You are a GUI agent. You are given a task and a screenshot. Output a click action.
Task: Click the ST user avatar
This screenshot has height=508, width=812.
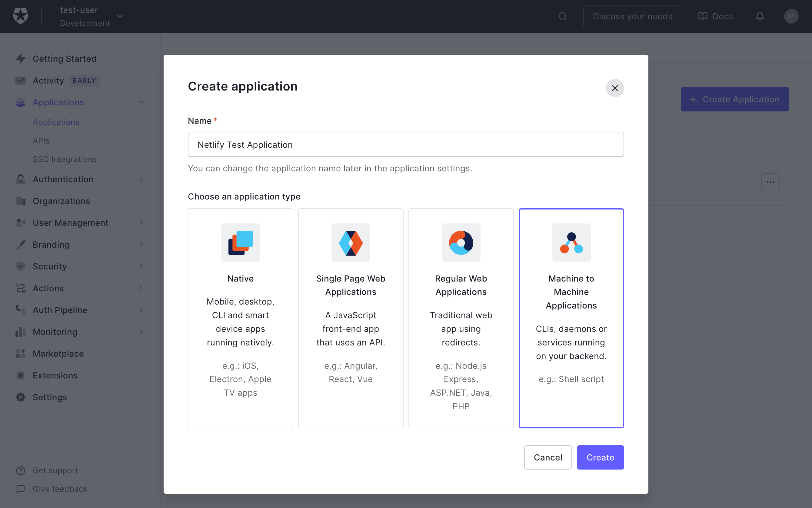click(791, 16)
